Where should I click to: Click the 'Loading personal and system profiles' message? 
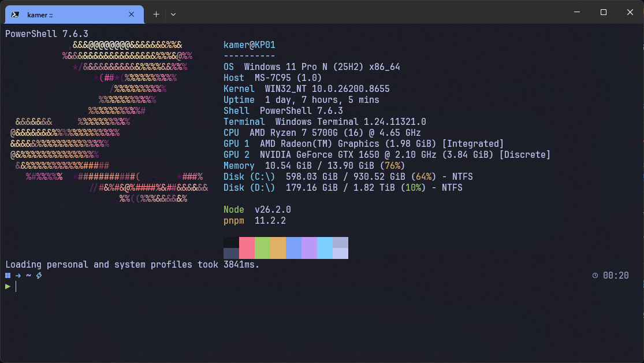(132, 264)
